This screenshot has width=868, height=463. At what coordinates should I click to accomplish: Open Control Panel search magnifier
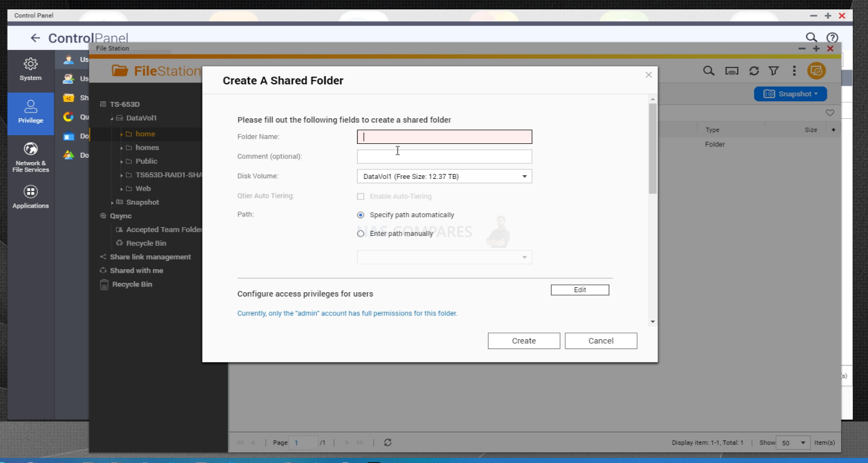click(x=811, y=38)
